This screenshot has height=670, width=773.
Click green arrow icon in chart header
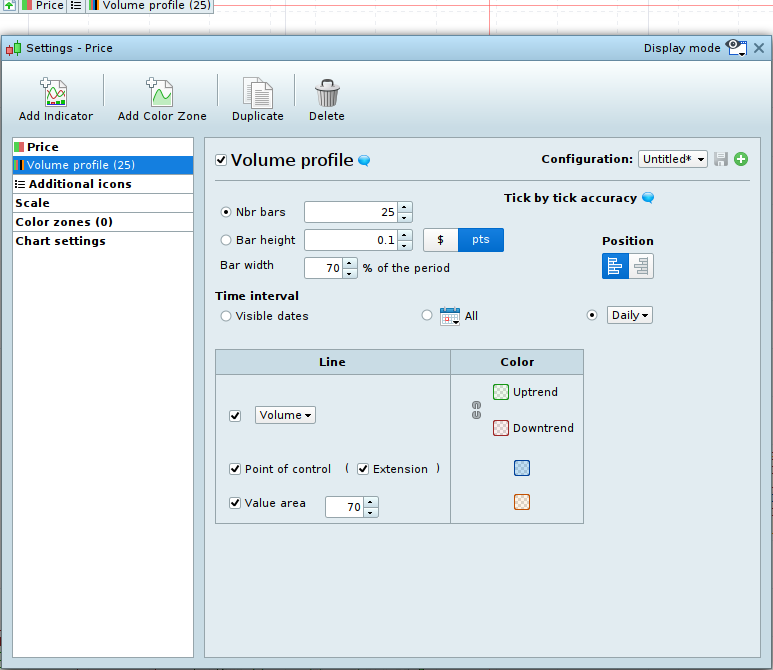pos(9,5)
